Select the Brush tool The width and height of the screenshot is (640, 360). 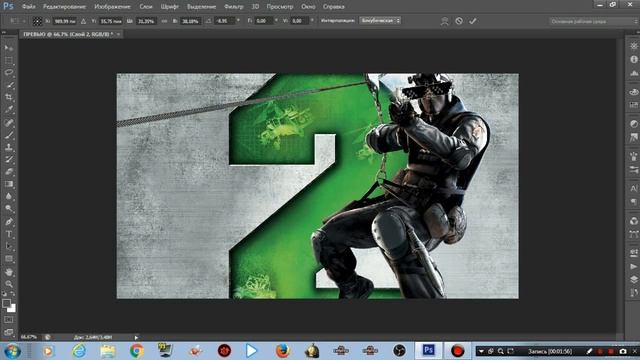(9, 135)
